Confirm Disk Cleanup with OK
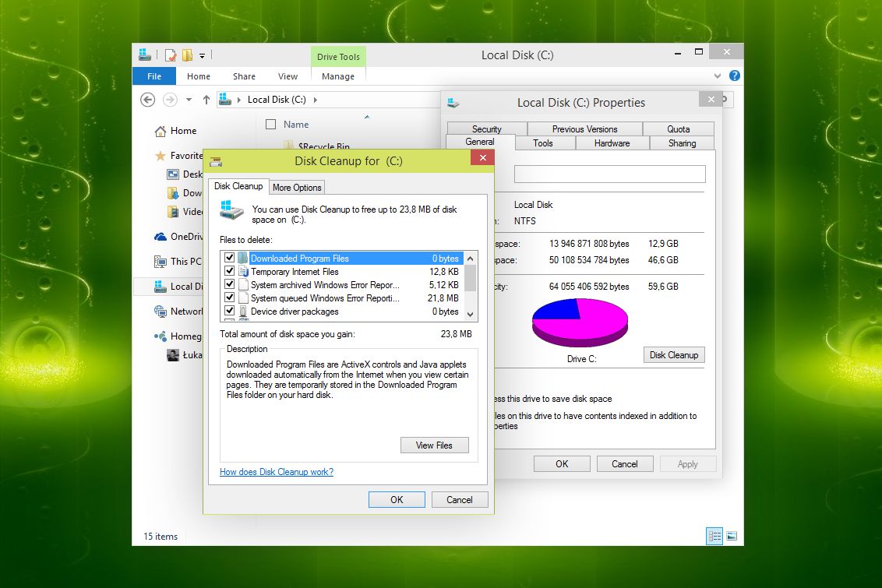Viewport: 882px width, 588px height. pyautogui.click(x=397, y=500)
